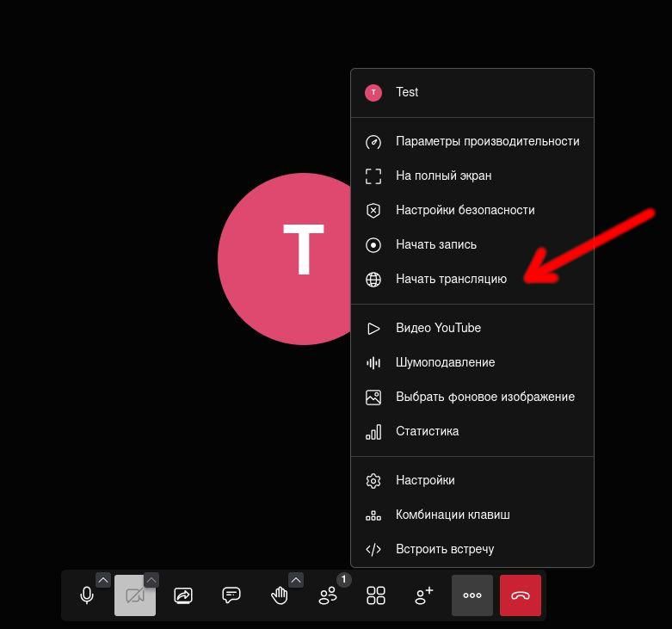Expand the raise hand reactions chevron
672x629 pixels.
pos(296,580)
